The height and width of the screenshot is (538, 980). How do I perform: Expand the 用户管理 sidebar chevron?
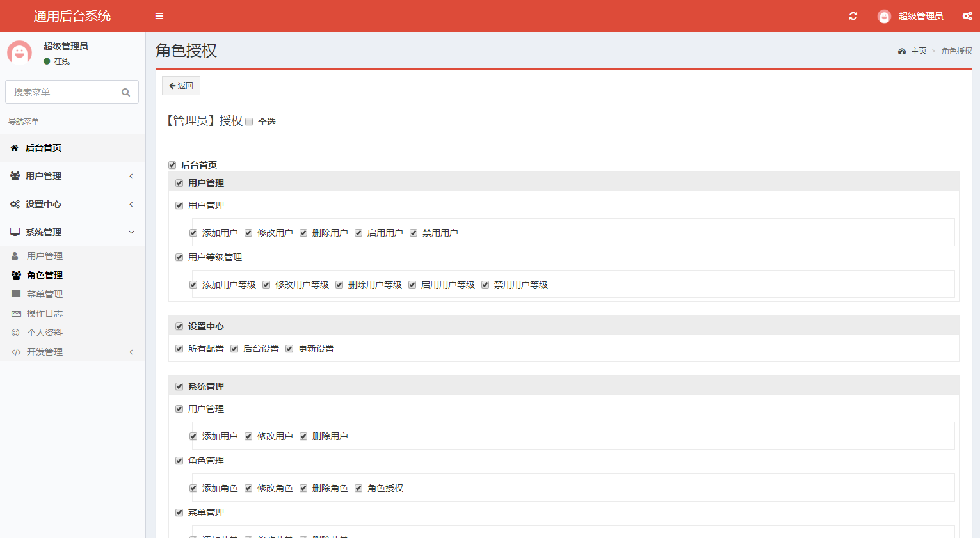[x=131, y=176]
